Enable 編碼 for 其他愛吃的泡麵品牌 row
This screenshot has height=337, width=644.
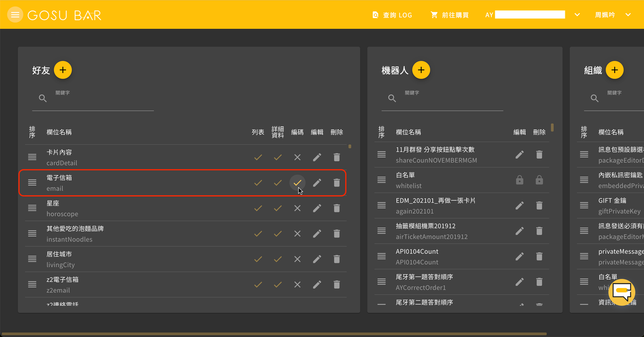pos(298,233)
